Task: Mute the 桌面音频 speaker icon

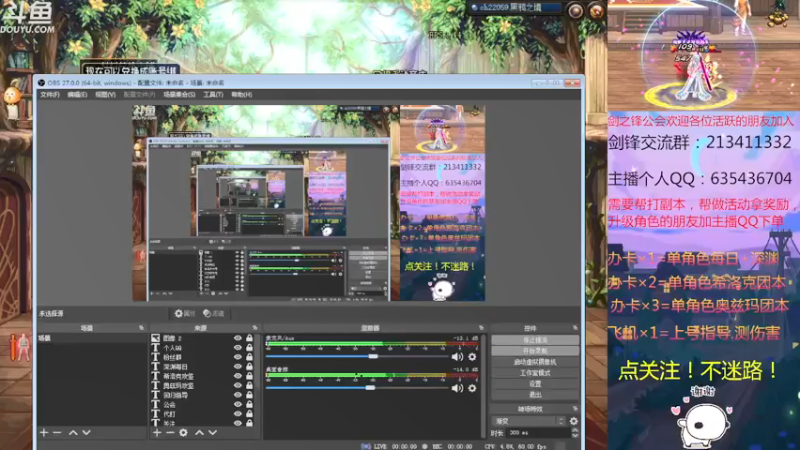Action: coord(457,388)
